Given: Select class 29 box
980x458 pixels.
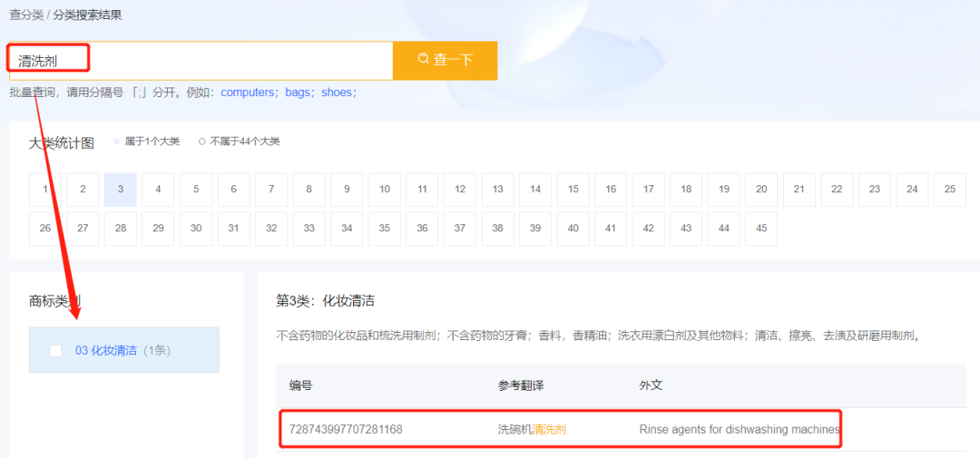Looking at the screenshot, I should tap(158, 229).
